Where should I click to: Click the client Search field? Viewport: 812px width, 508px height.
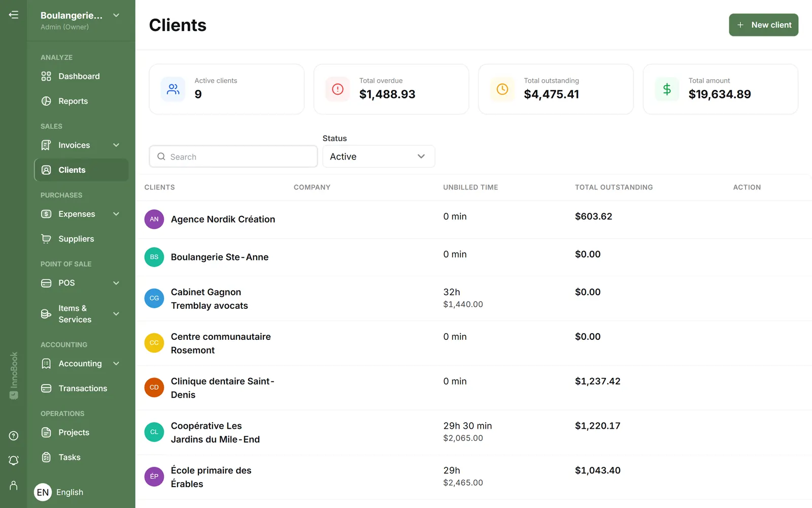tap(233, 156)
